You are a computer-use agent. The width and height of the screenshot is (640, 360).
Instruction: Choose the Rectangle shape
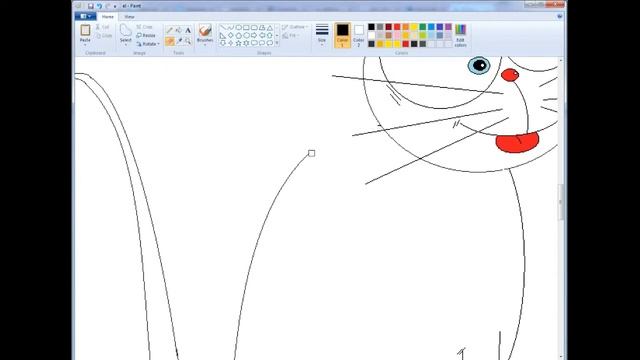pyautogui.click(x=247, y=27)
